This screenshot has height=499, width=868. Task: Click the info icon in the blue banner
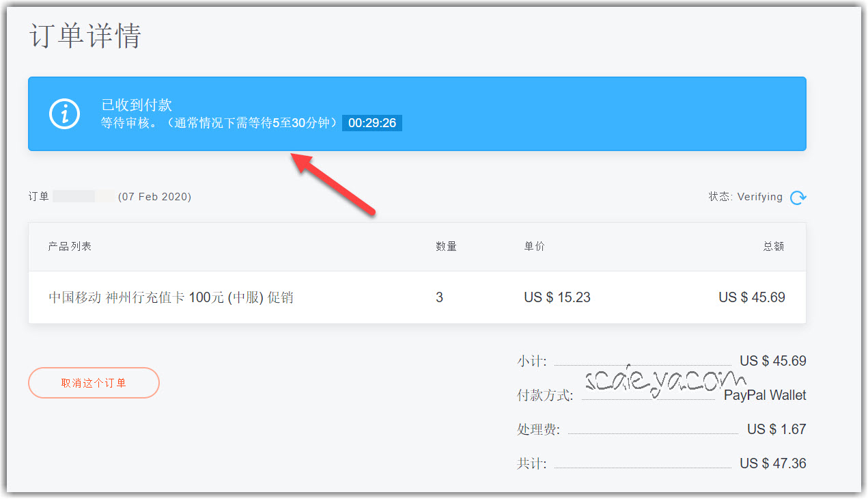tap(65, 113)
